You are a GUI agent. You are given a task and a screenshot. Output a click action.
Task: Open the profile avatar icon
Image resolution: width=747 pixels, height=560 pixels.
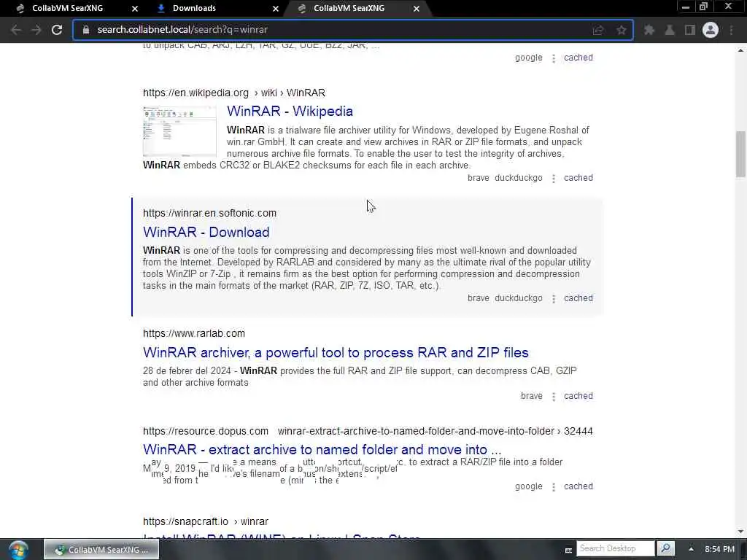tap(711, 30)
